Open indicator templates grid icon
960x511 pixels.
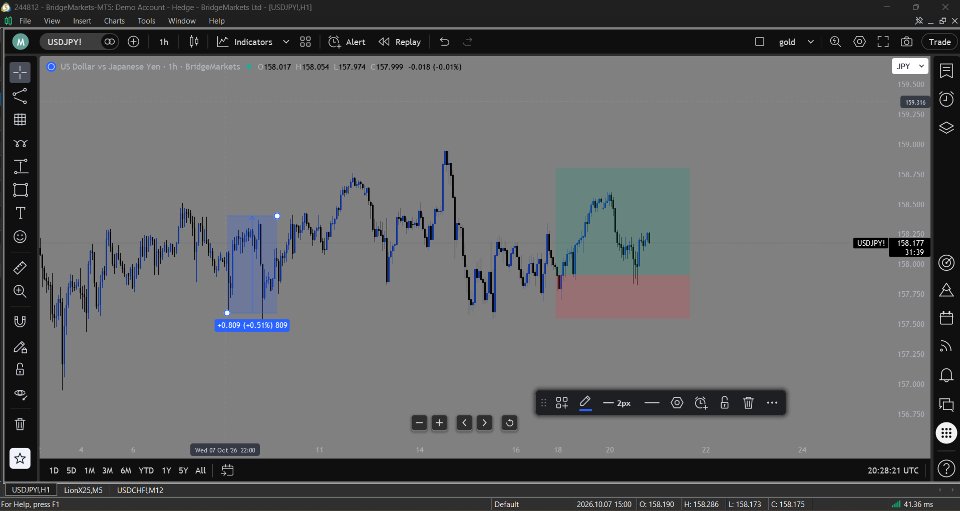tap(306, 42)
